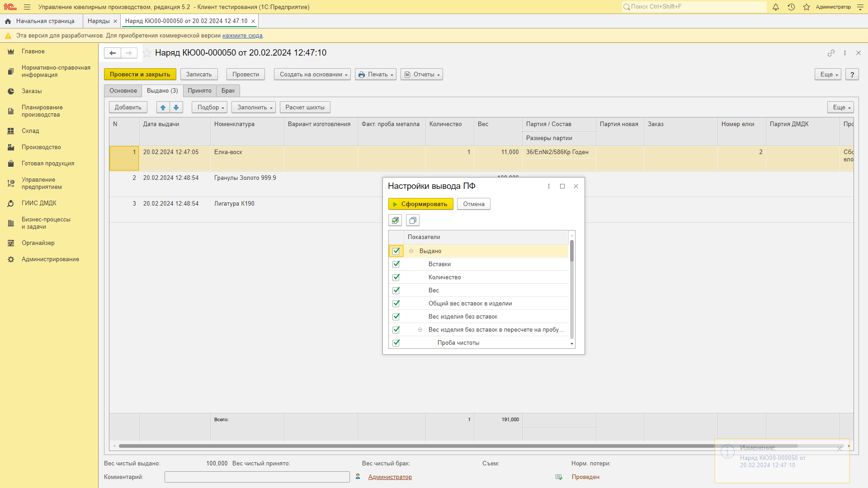Viewport: 868px width, 488px height.
Task: Switch to Основное tab
Action: (123, 91)
